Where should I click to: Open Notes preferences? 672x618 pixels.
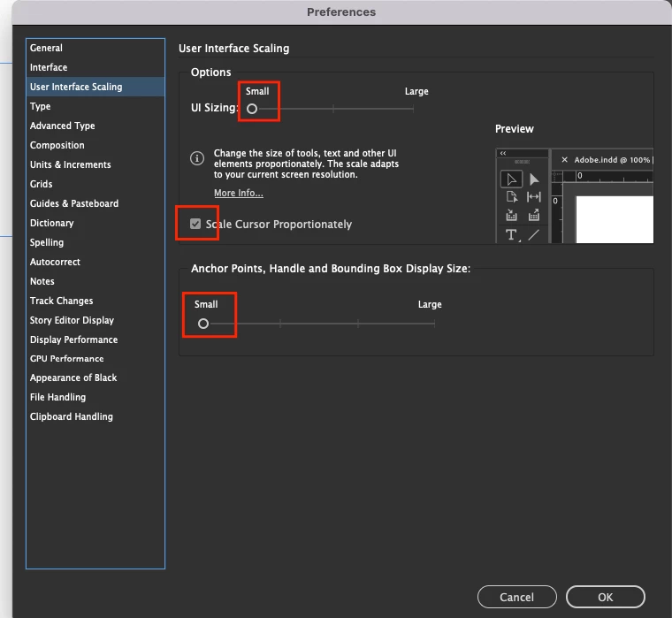[x=95, y=281]
